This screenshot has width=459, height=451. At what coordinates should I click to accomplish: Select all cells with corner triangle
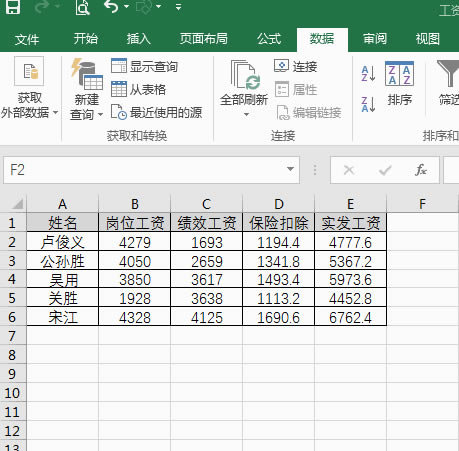click(x=17, y=203)
